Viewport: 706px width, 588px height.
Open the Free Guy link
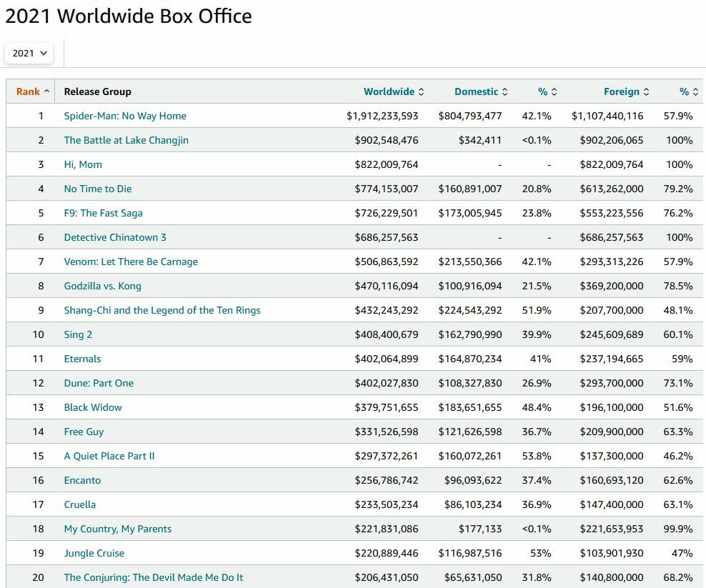point(84,432)
